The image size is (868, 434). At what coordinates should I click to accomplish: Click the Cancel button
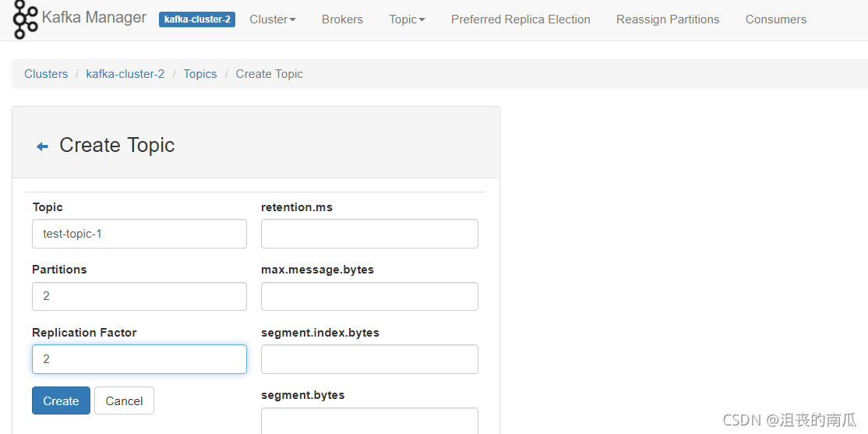click(124, 400)
